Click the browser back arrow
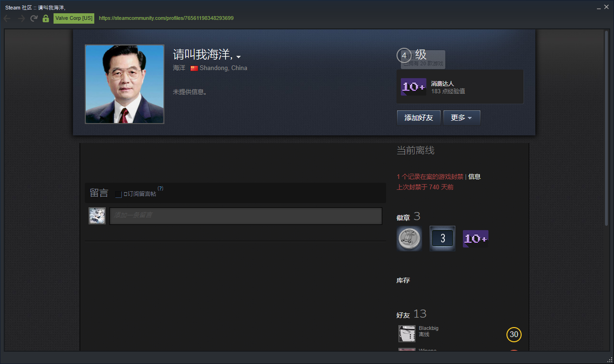Viewport: 614px width, 364px height. pyautogui.click(x=7, y=18)
